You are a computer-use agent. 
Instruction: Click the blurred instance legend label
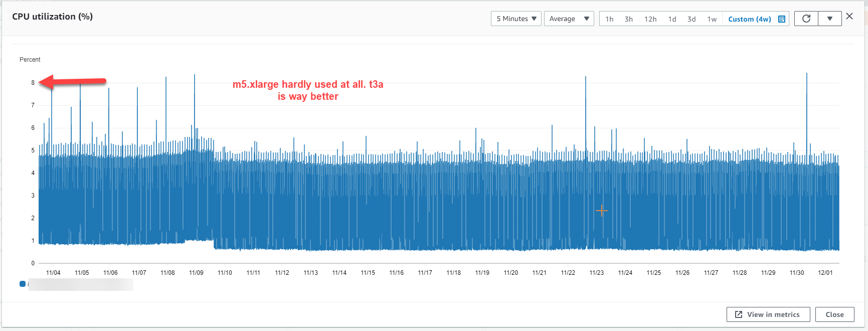80,284
